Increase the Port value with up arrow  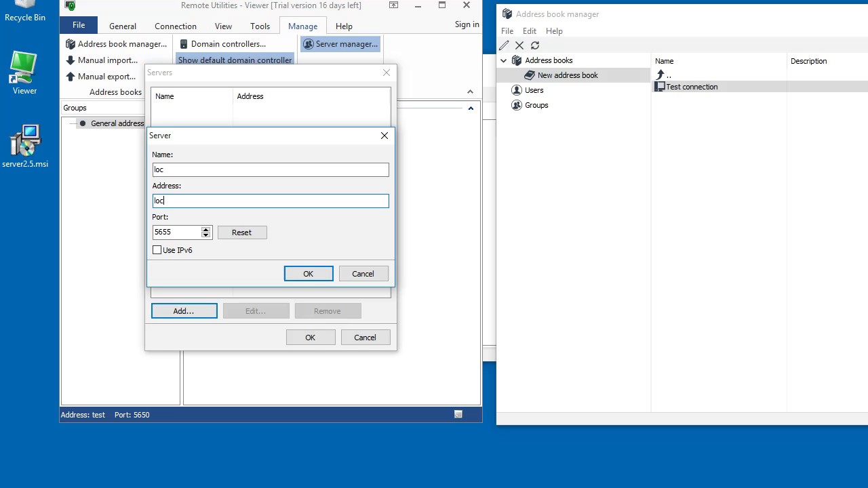(x=205, y=229)
